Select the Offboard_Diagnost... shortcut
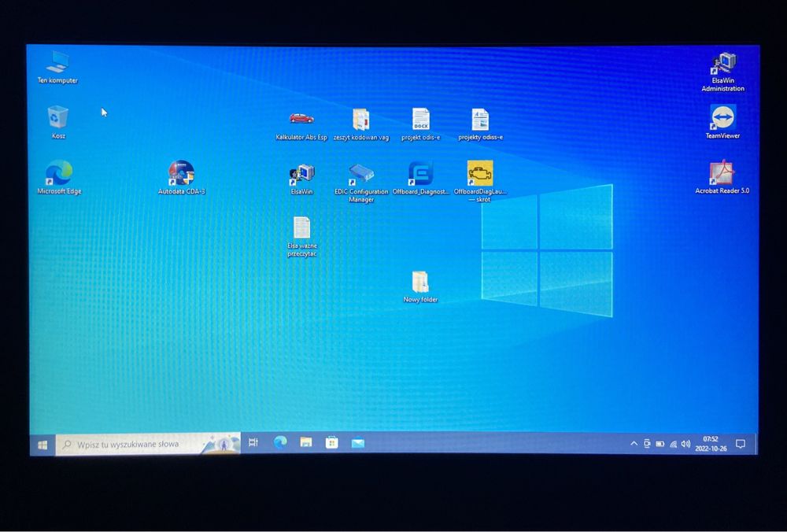 point(420,178)
